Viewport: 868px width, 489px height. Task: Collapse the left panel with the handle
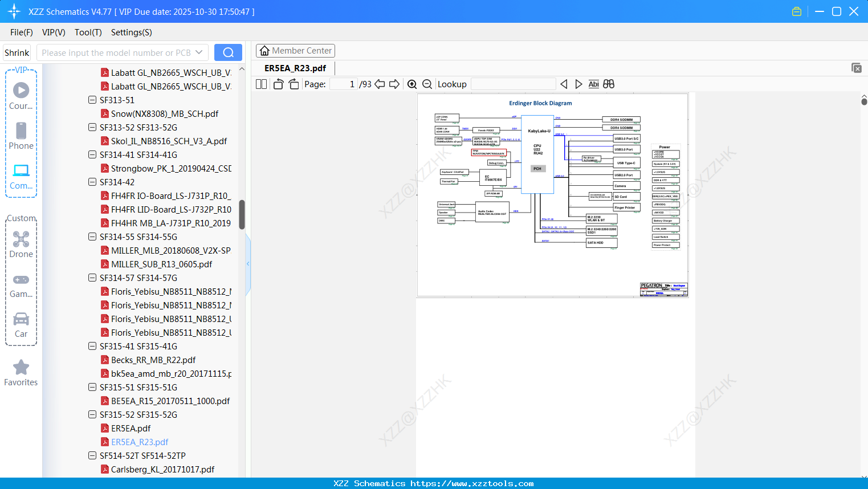point(248,263)
